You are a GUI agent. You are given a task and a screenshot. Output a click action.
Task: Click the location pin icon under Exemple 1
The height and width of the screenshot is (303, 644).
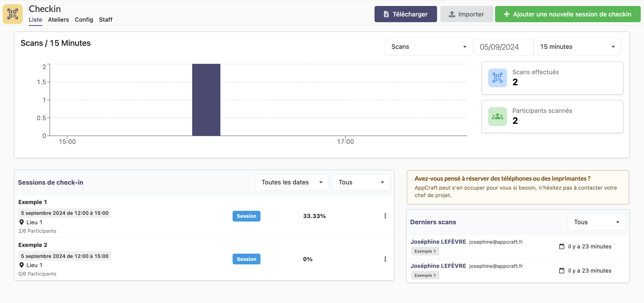(x=21, y=222)
